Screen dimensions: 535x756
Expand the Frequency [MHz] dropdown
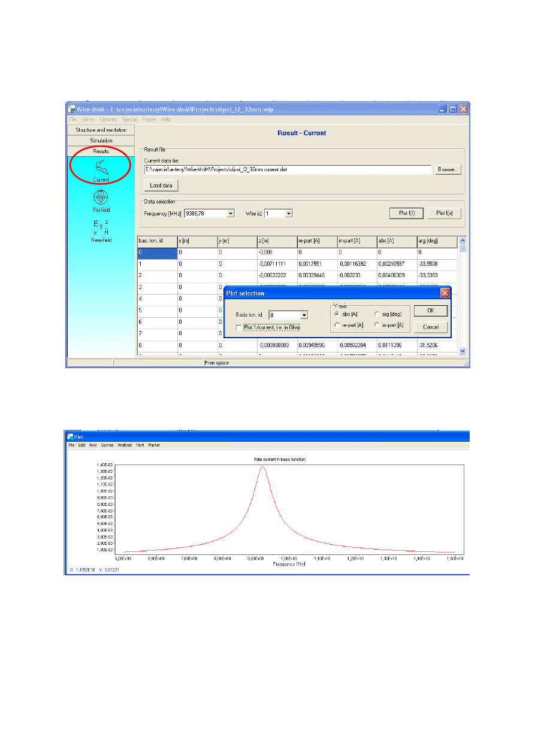pyautogui.click(x=231, y=213)
